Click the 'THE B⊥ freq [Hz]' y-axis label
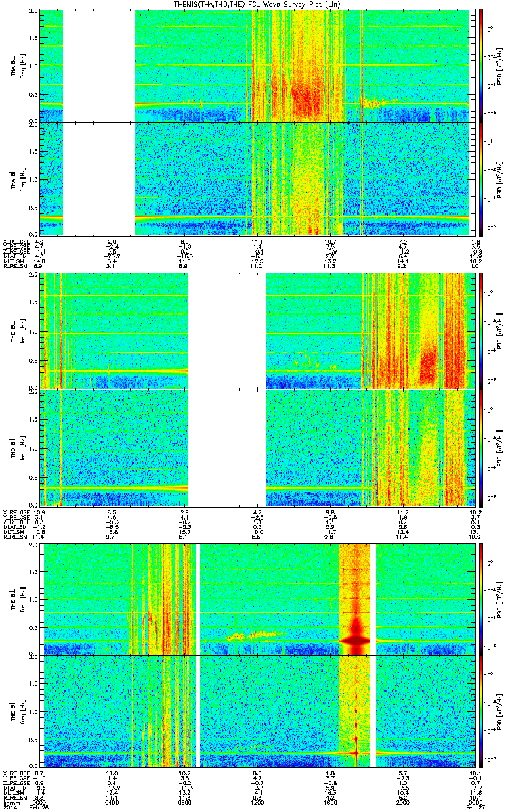 [17, 598]
